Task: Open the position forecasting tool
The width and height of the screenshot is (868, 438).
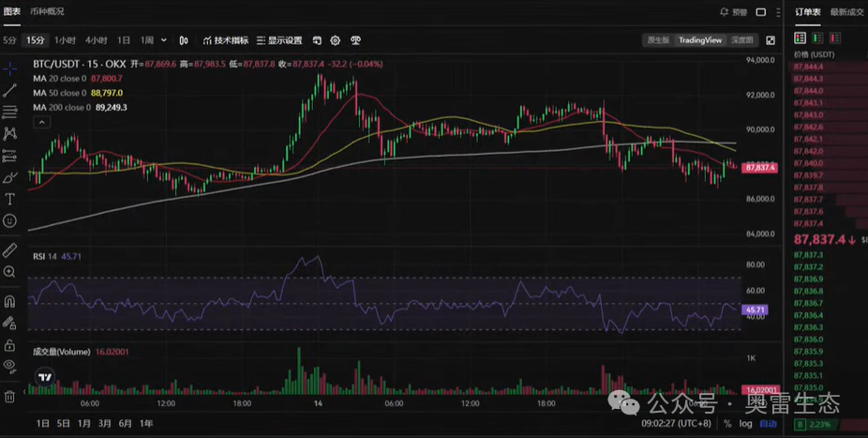Action: (9, 156)
